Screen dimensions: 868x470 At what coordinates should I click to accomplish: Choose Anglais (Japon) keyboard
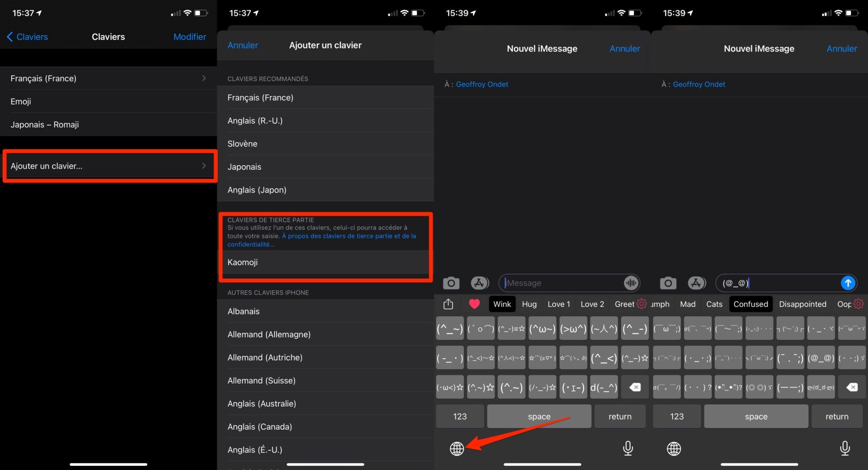(x=325, y=190)
